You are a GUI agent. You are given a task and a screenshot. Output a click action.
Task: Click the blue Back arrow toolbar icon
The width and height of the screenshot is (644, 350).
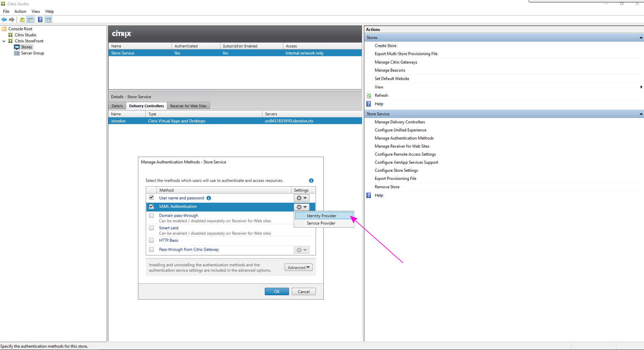coord(4,20)
